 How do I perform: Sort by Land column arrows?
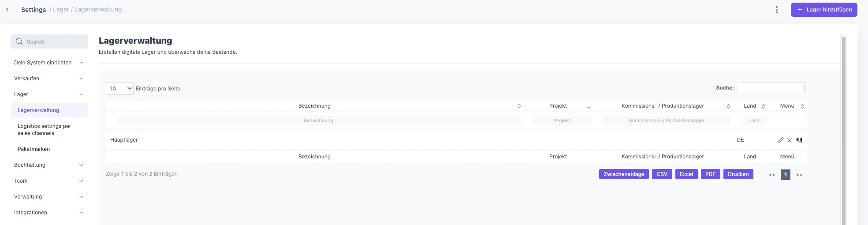pyautogui.click(x=763, y=106)
